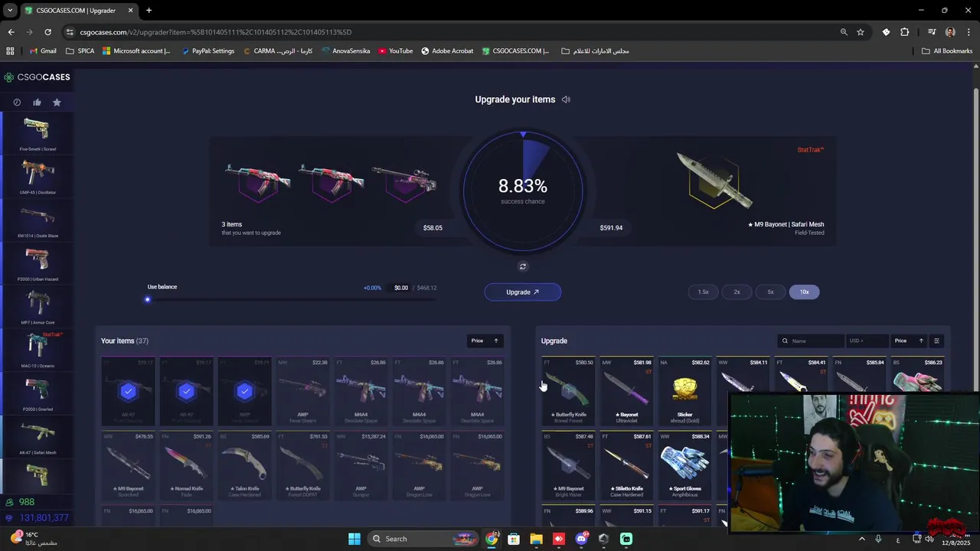This screenshot has width=980, height=551.
Task: Open AK-47 | Safari Mesh live drop
Action: [37, 437]
